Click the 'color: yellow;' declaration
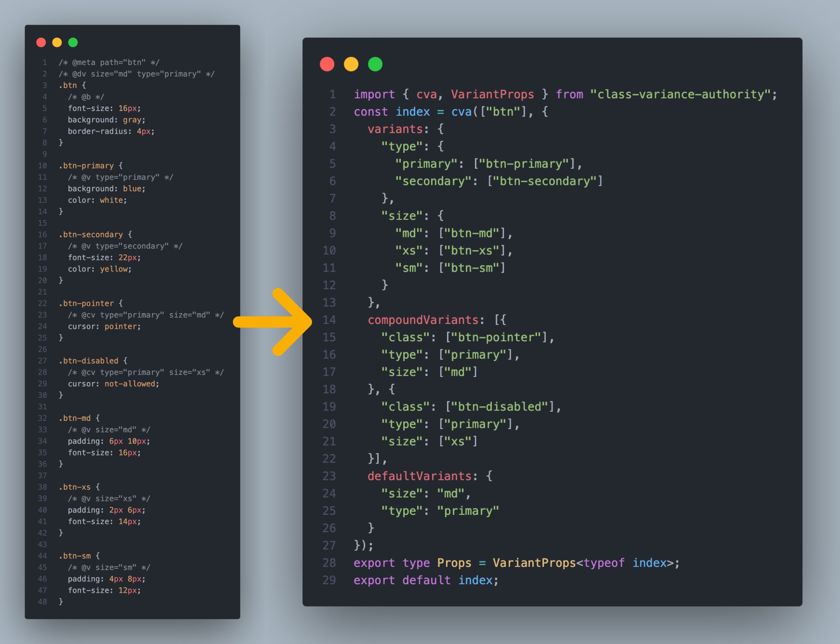This screenshot has width=840, height=644. click(100, 269)
